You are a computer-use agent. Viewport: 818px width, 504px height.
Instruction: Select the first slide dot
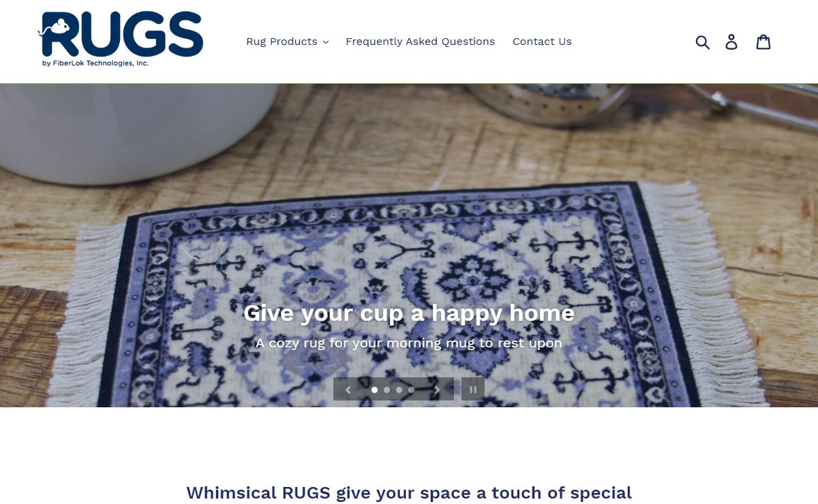click(x=374, y=390)
